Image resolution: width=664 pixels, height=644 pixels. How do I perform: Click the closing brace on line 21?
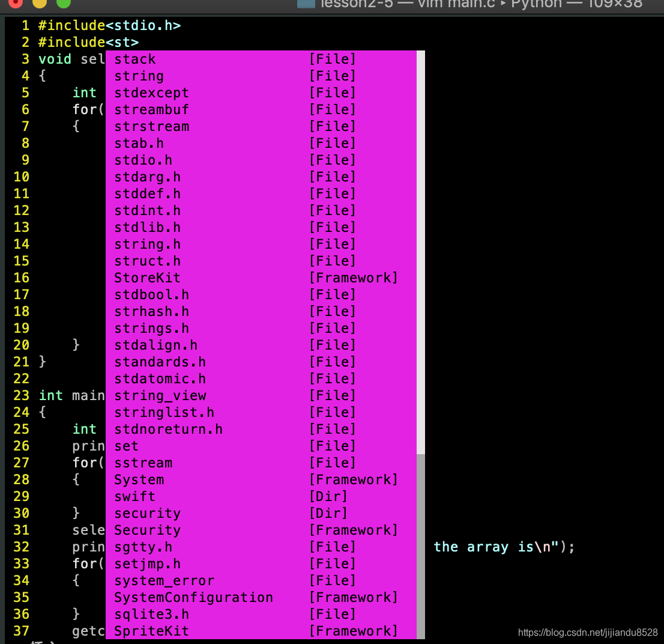[42, 362]
